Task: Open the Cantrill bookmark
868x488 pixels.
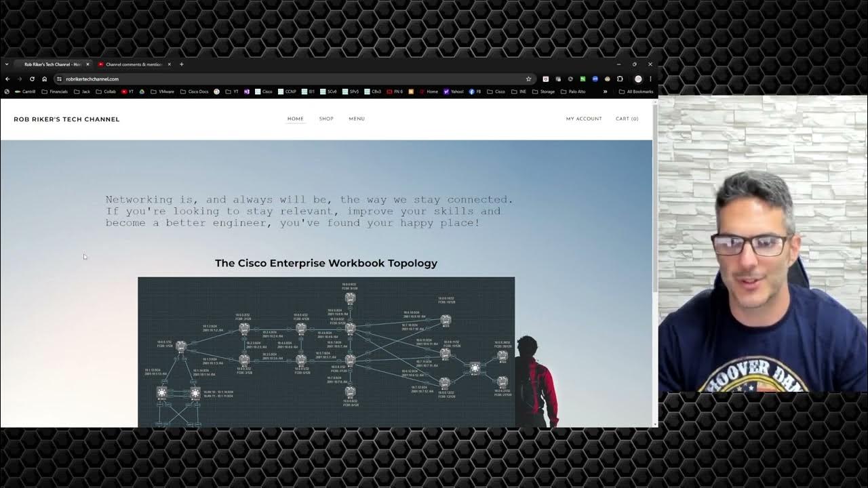Action: click(25, 91)
